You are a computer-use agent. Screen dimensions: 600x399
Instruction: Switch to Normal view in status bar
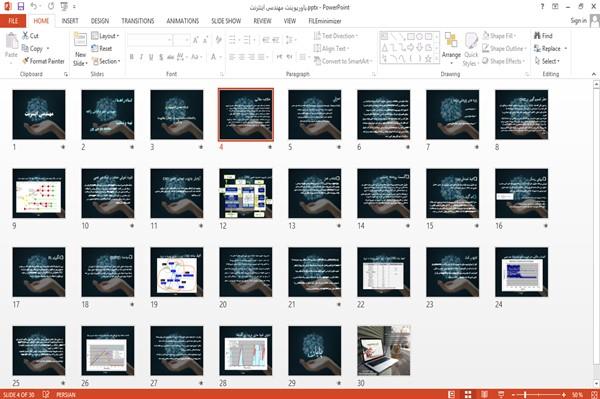(x=452, y=394)
